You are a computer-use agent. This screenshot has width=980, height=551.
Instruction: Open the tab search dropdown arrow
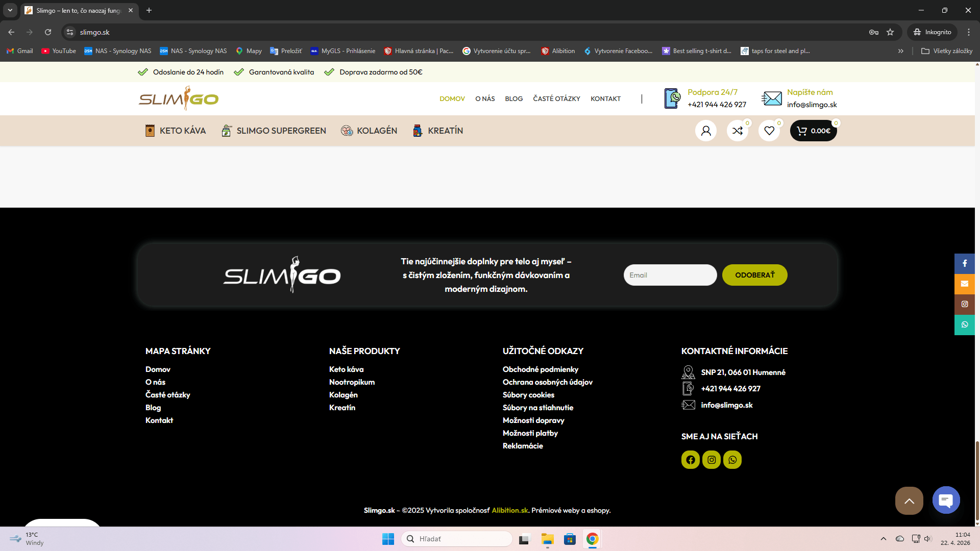(x=10, y=10)
